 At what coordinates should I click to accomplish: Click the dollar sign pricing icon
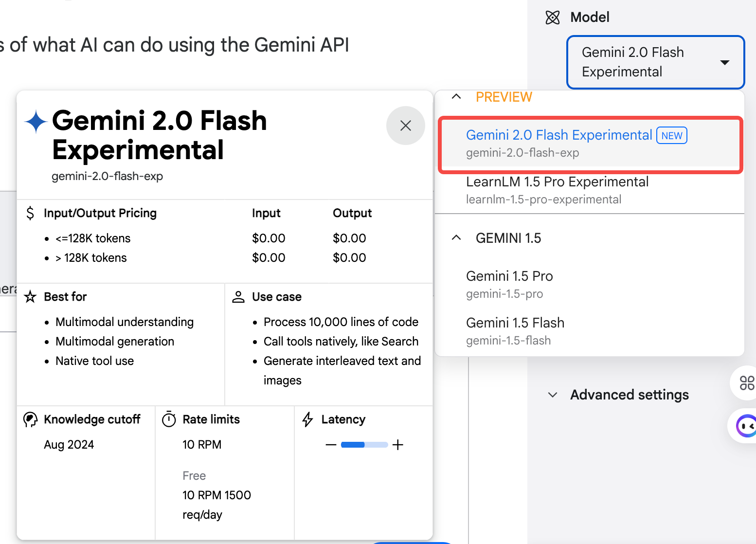[30, 213]
